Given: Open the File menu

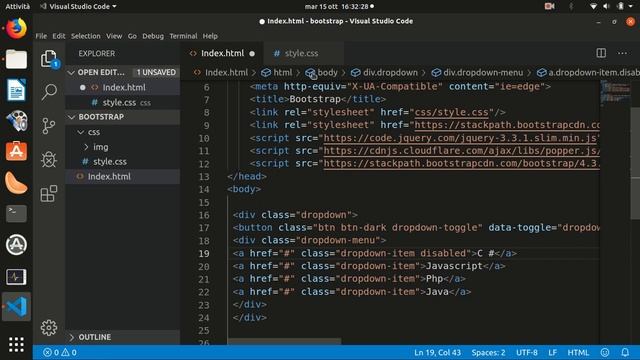Looking at the screenshot, I should tap(41, 36).
